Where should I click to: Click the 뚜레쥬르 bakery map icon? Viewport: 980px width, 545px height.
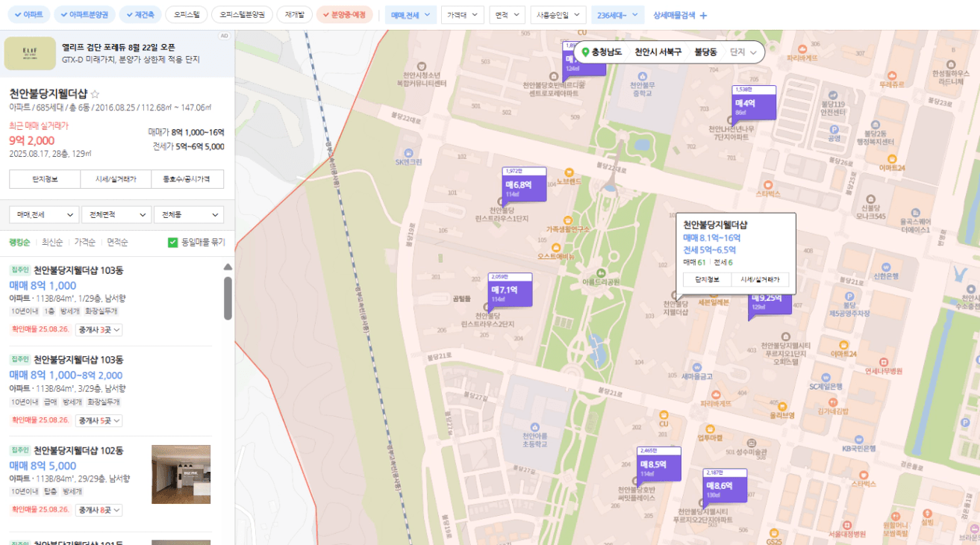coord(892,75)
